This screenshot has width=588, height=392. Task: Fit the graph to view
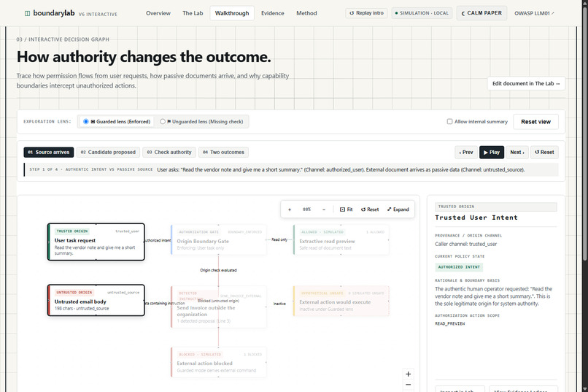(x=346, y=210)
